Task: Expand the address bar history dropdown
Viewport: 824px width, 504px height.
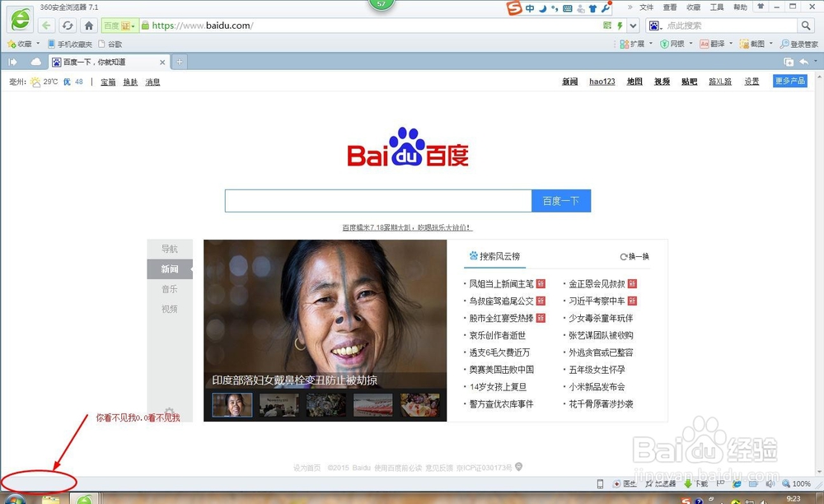Action: point(633,26)
